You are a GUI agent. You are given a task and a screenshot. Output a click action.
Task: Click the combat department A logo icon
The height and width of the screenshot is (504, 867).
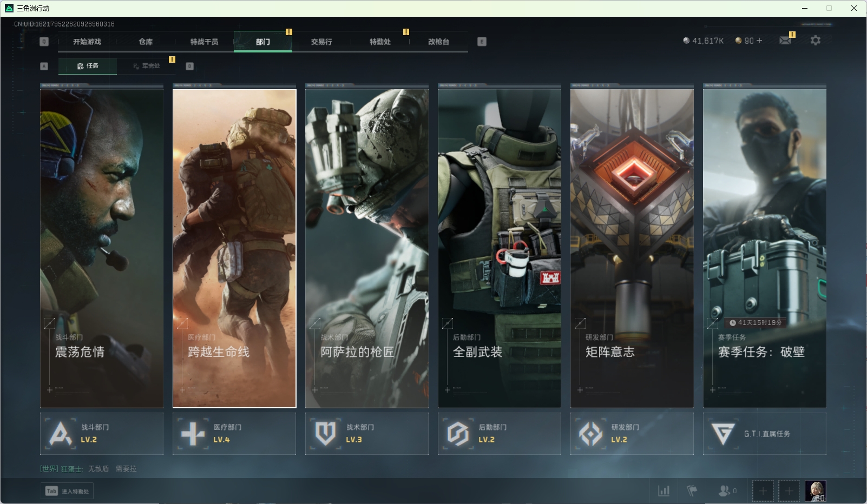[x=60, y=434]
